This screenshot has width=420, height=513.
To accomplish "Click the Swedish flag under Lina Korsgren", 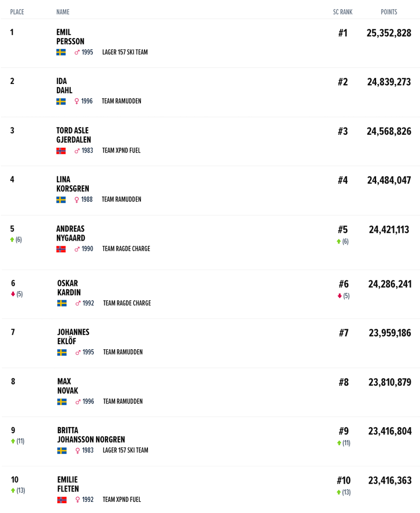I will pos(61,200).
